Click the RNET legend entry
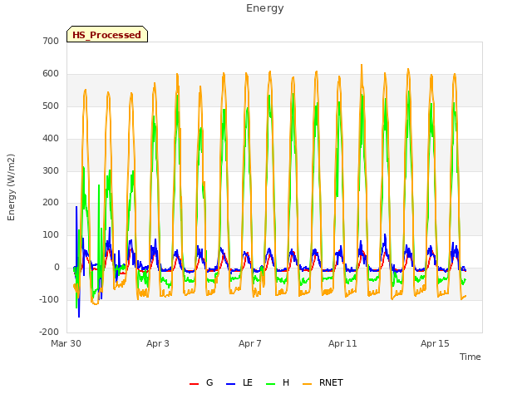Viewport: 532px width, 399px height. (x=323, y=382)
